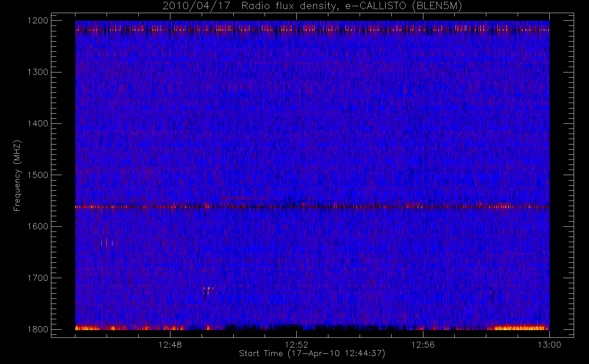The width and height of the screenshot is (589, 364).
Task: Click the 12:56 time tick label
Action: coord(423,345)
